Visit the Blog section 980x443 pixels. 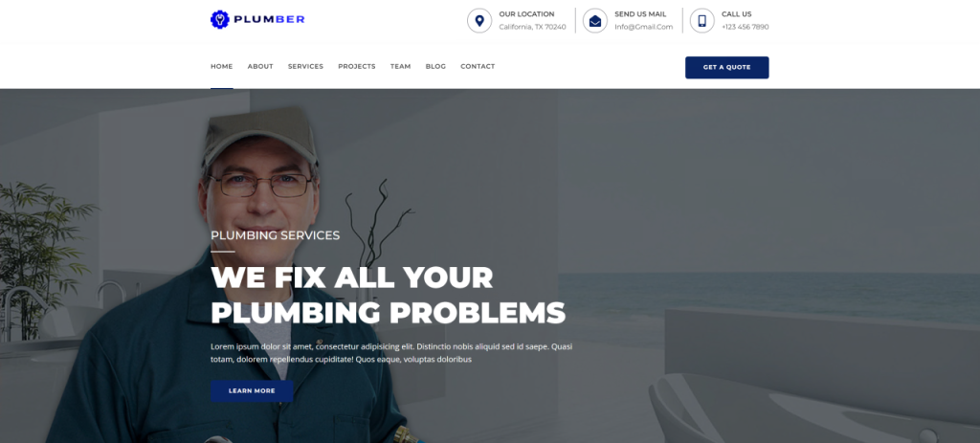(x=435, y=66)
